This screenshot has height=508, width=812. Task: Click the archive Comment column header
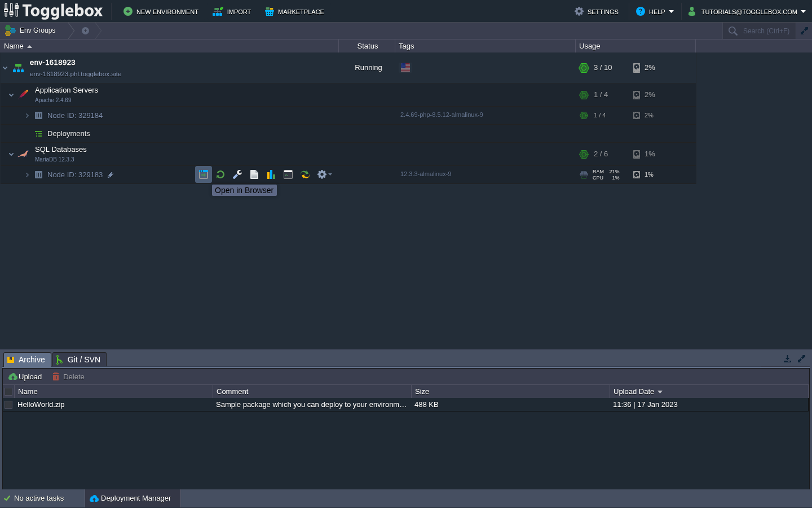coord(312,392)
